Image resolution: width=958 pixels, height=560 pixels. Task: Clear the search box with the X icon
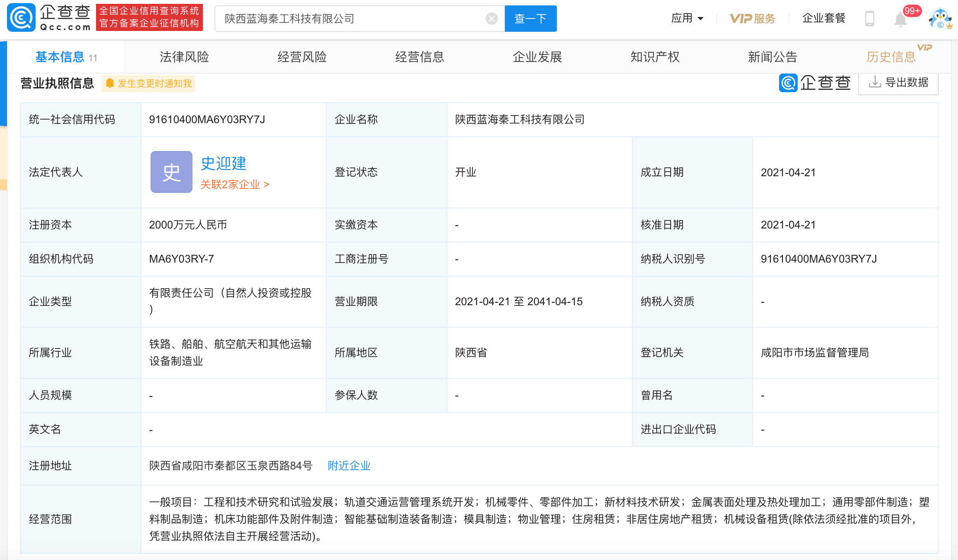click(491, 19)
